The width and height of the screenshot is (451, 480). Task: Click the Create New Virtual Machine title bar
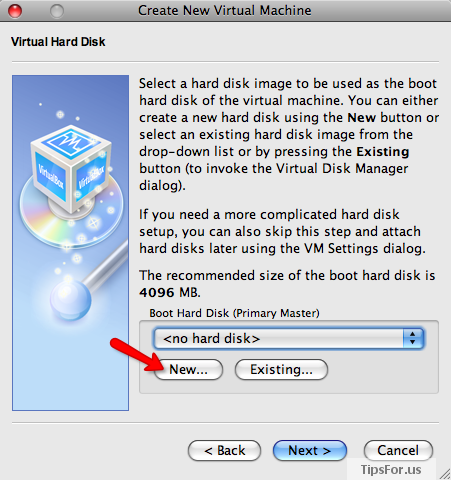tap(225, 11)
